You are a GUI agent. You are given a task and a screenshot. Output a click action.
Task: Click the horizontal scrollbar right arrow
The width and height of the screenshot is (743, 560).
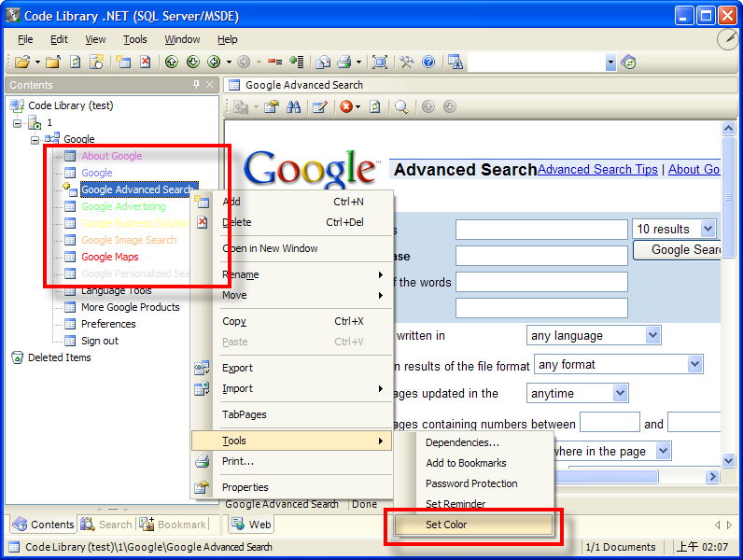coord(712,477)
